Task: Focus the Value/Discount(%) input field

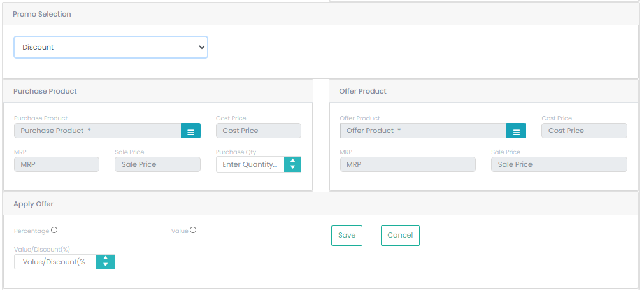Action: [55, 262]
